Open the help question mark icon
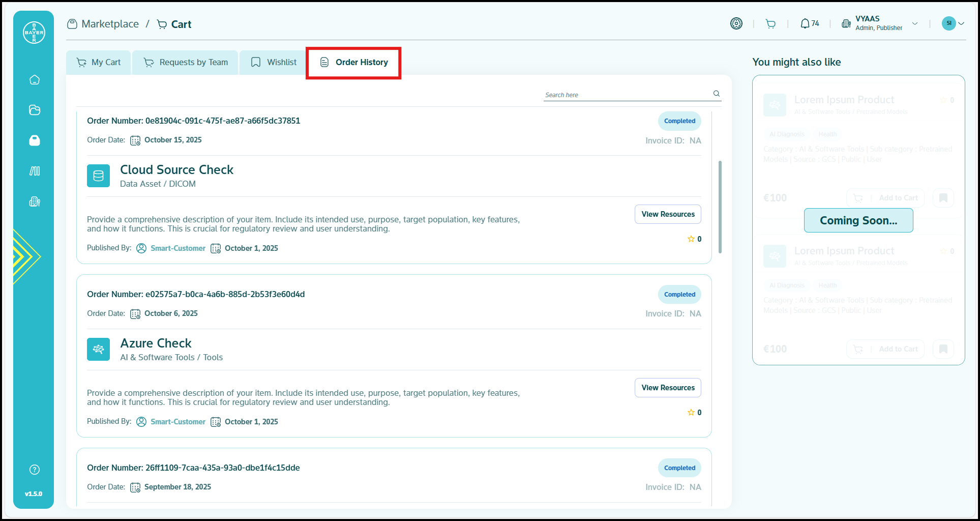 pyautogui.click(x=35, y=470)
